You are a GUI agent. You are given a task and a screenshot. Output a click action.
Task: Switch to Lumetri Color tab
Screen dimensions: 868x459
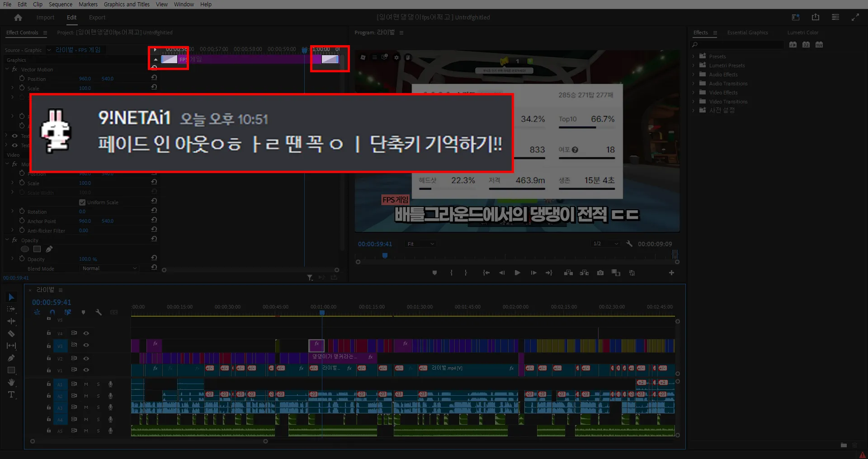[x=802, y=33]
